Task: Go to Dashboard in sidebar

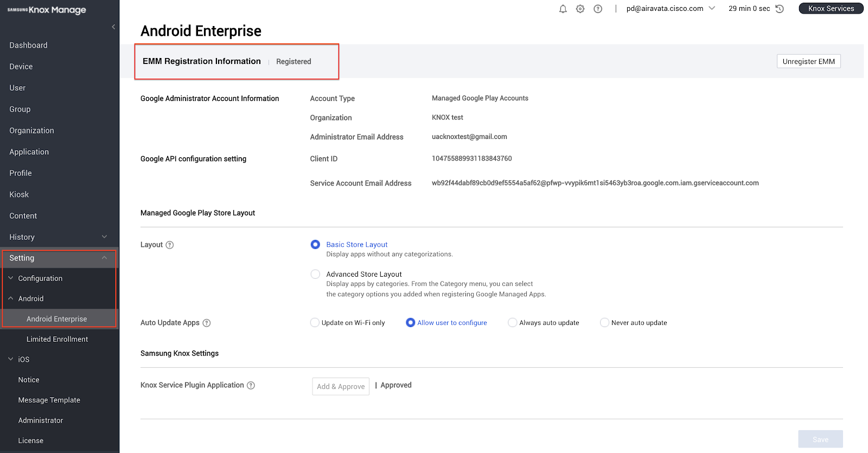Action: pyautogui.click(x=28, y=45)
